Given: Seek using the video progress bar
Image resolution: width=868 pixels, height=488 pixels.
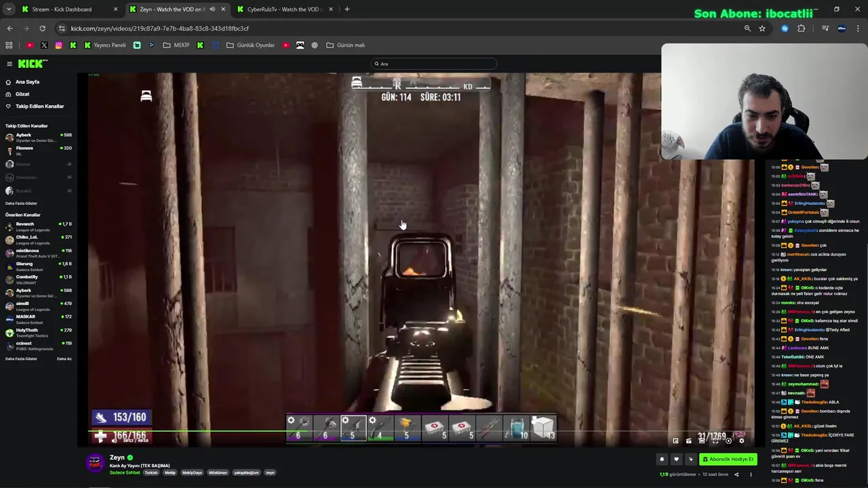Looking at the screenshot, I should point(420,431).
